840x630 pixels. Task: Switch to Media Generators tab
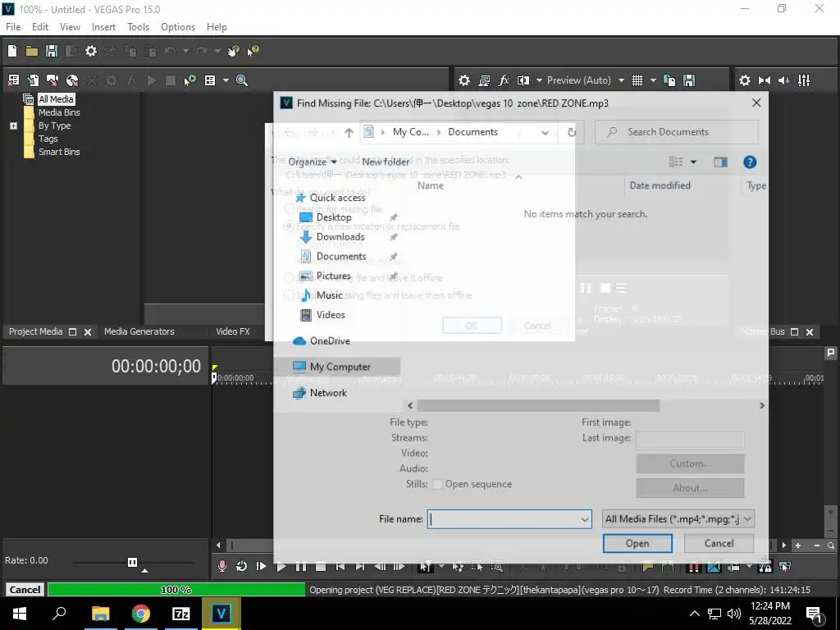tap(139, 331)
